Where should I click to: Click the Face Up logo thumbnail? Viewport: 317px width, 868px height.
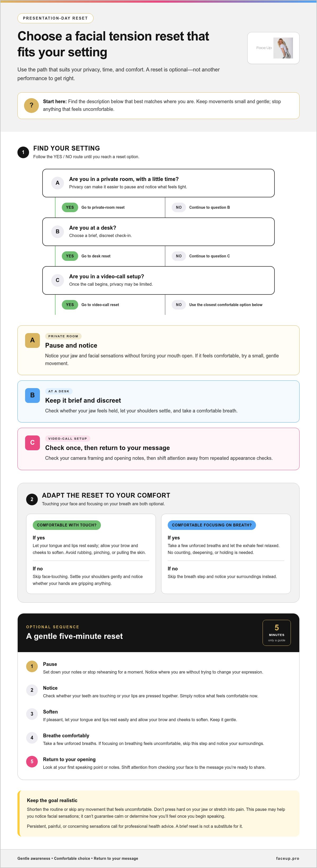click(273, 48)
